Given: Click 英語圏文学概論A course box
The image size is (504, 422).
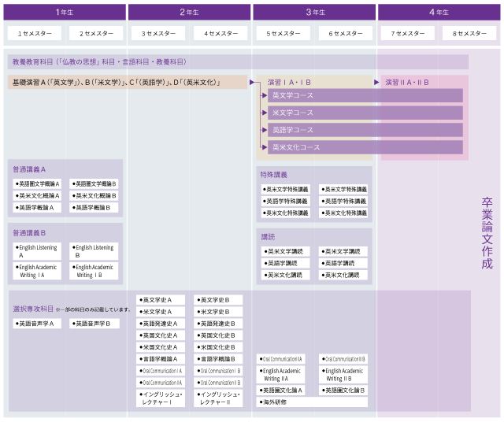Looking at the screenshot, I should tap(37, 184).
